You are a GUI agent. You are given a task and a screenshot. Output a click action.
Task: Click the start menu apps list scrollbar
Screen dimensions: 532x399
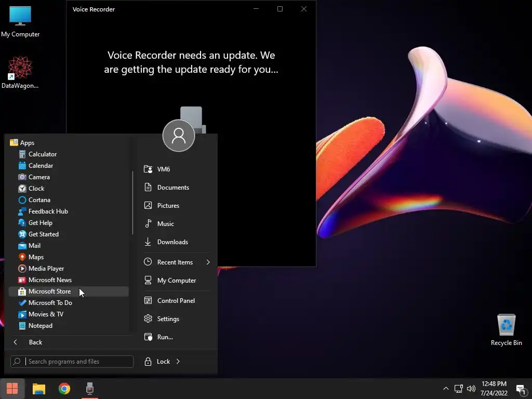point(132,203)
